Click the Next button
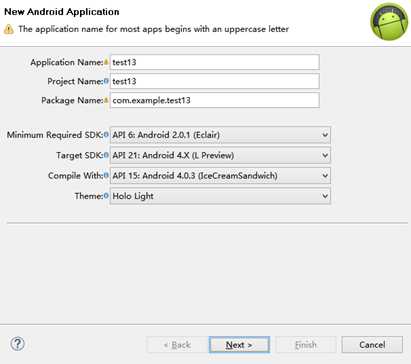The image size is (411, 364). 239,345
